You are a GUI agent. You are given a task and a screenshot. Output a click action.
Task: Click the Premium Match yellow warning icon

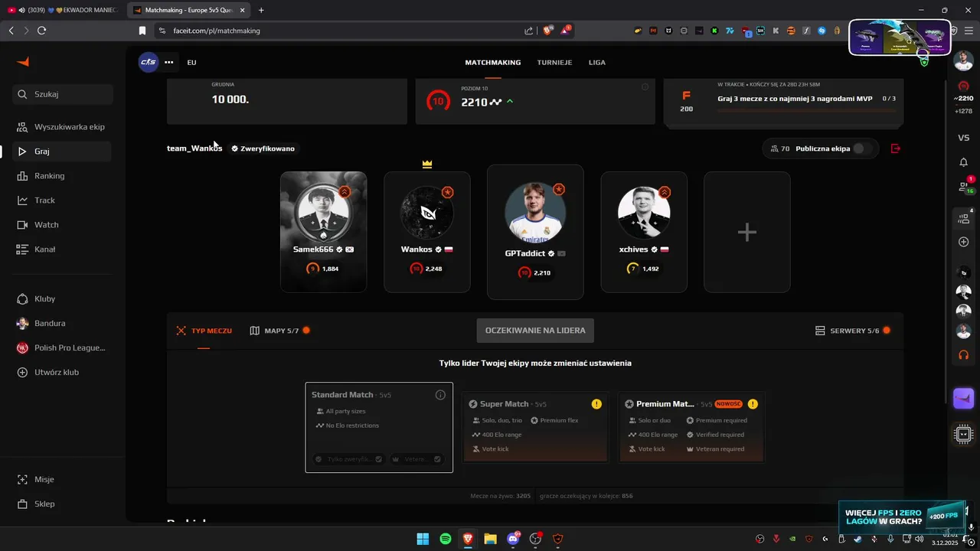(753, 404)
